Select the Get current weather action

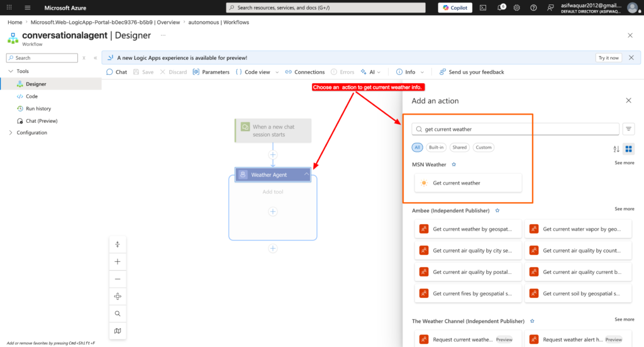(x=468, y=183)
